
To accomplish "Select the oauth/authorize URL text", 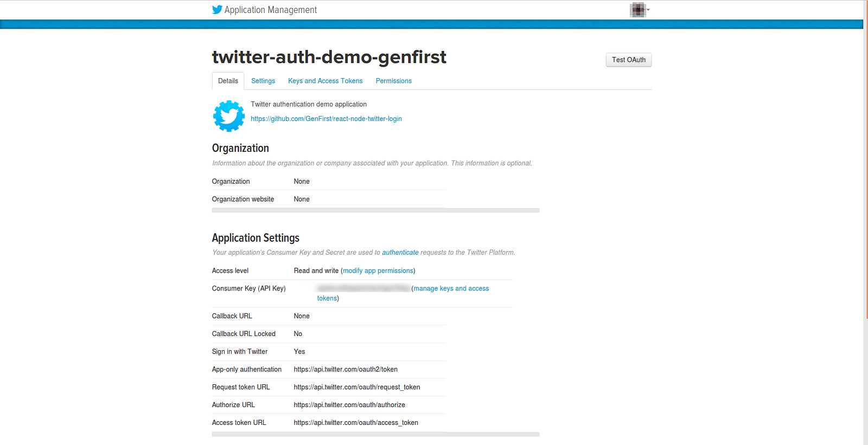I will coord(349,405).
